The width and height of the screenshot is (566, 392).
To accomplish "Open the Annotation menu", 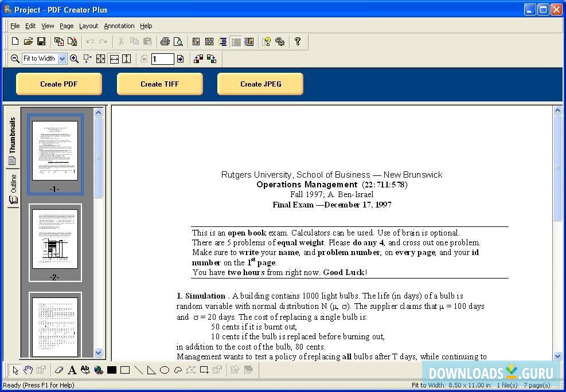I will pyautogui.click(x=119, y=25).
